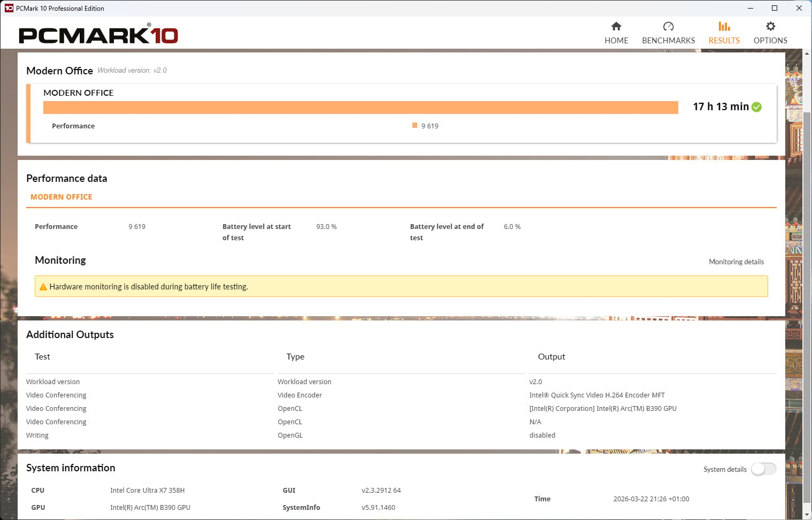
Task: Minimize the PCMark 10 window
Action: 750,8
